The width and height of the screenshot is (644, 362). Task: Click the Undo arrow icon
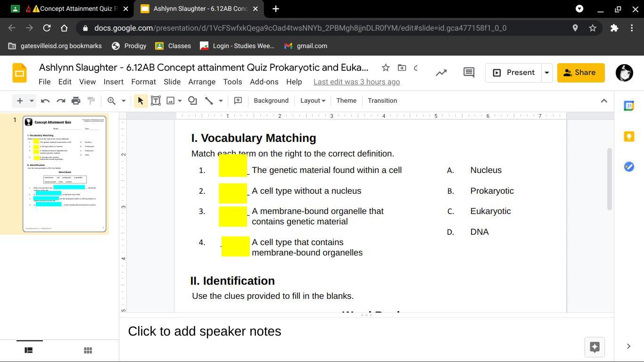pos(45,100)
